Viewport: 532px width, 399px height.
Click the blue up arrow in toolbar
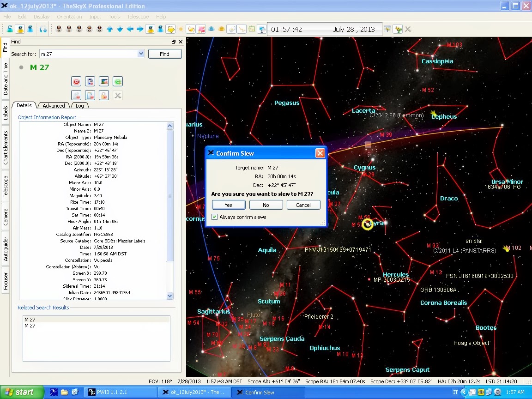tap(109, 29)
